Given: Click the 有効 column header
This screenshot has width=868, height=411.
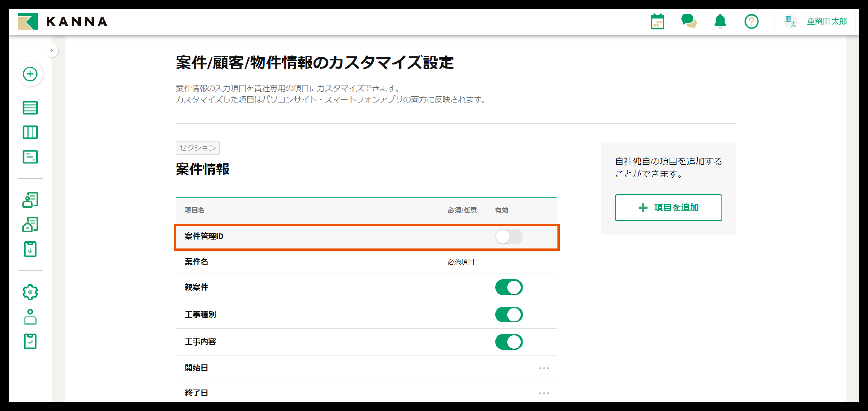Looking at the screenshot, I should 501,210.
